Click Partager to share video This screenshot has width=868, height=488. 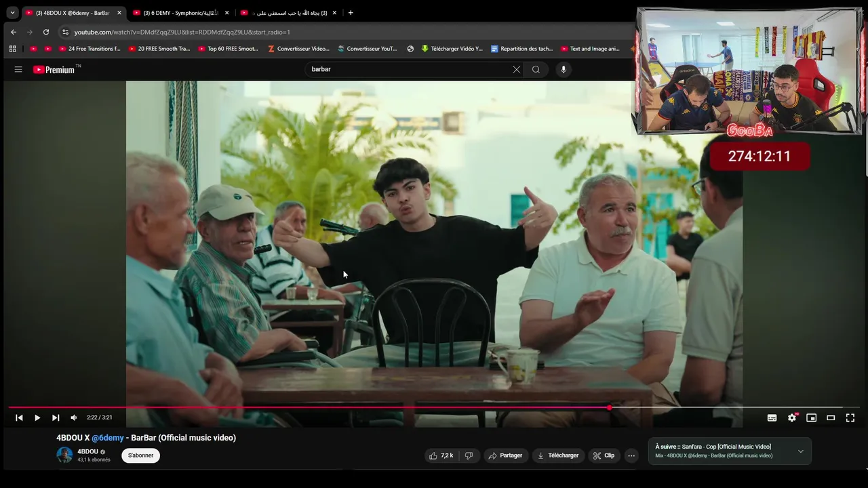tap(505, 455)
